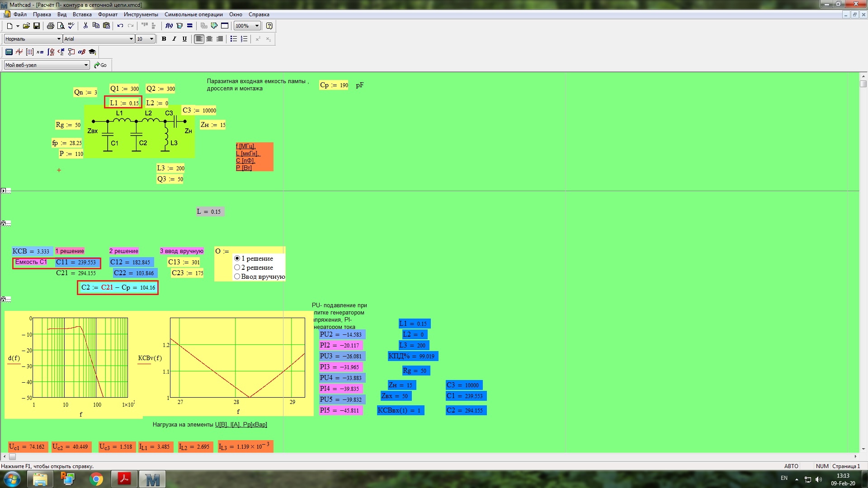Open the Resource Center gear icon
Screen dimensions: 868x488
click(214, 26)
